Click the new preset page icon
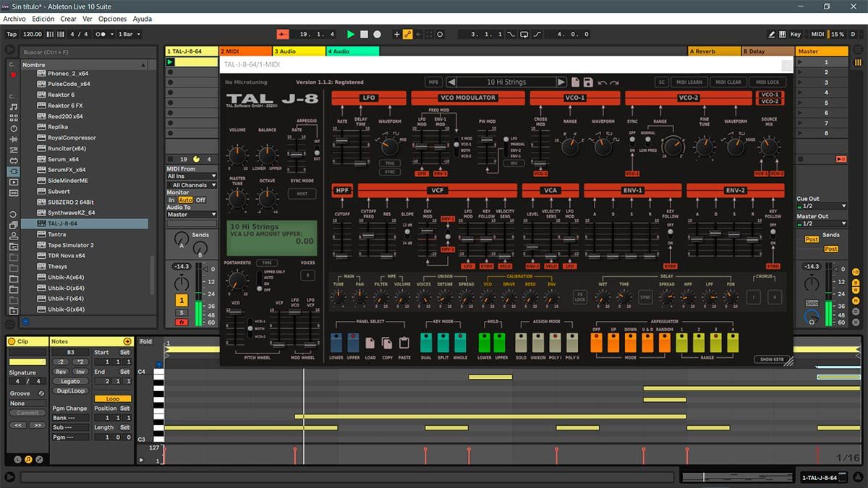This screenshot has height=488, width=868. (575, 82)
